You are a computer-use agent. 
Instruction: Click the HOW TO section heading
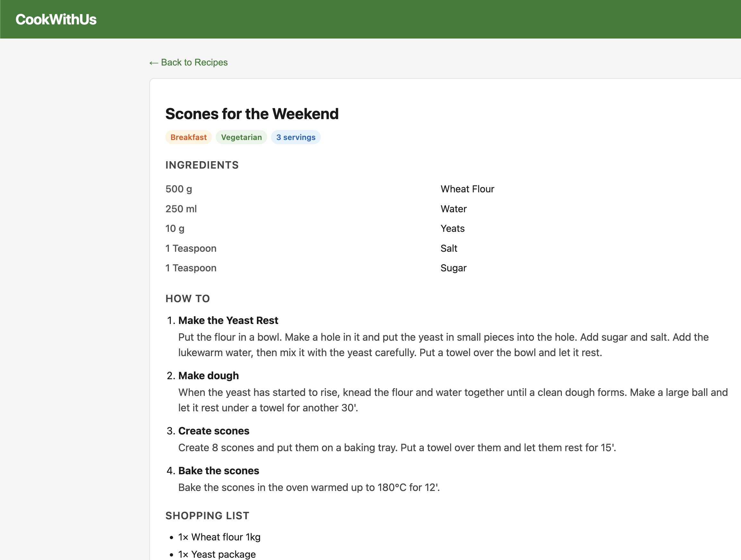[188, 299]
